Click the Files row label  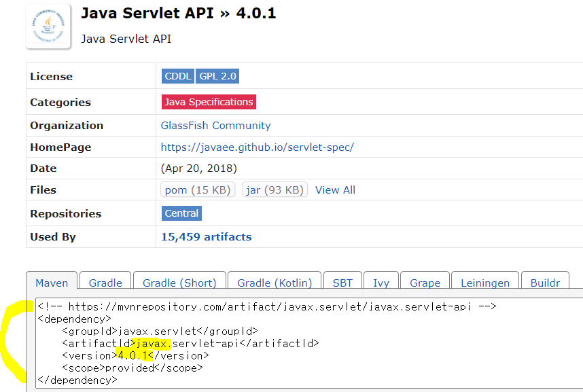coord(43,190)
